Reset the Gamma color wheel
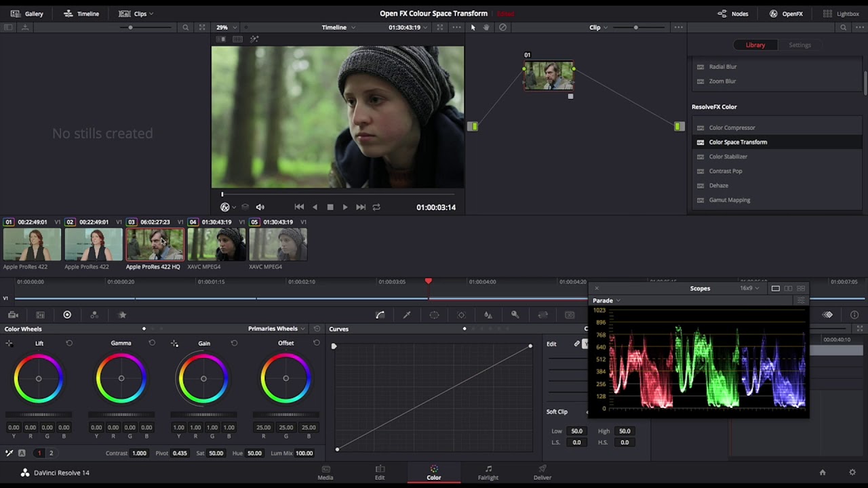The height and width of the screenshot is (488, 868). (x=152, y=343)
